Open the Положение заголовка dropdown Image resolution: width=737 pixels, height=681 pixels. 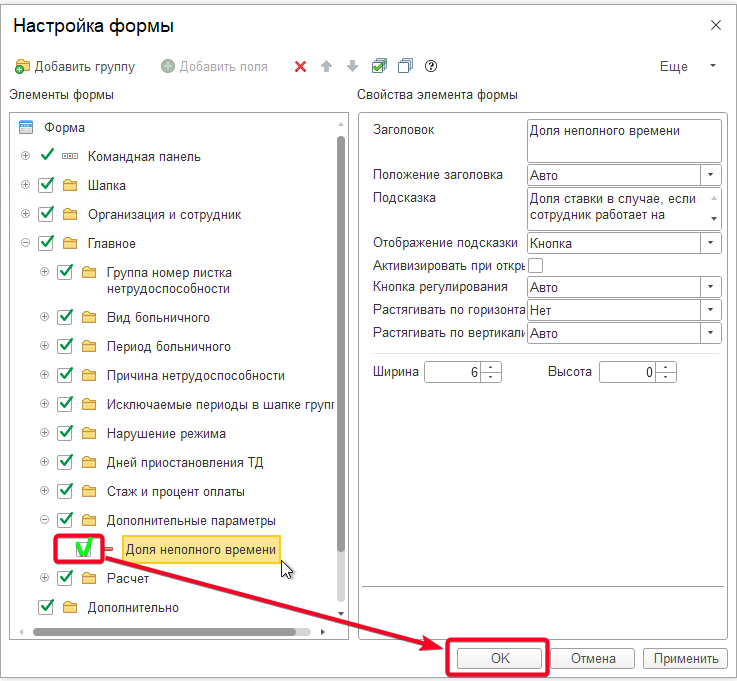[710, 175]
